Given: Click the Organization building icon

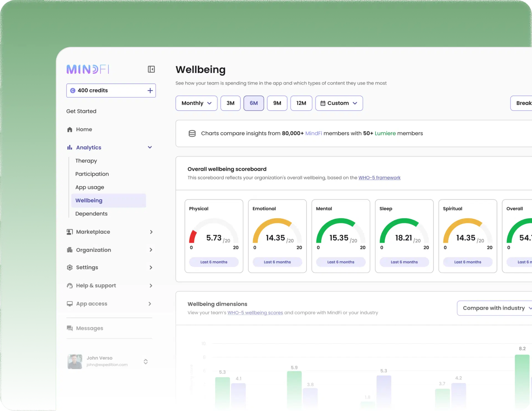Looking at the screenshot, I should point(70,250).
